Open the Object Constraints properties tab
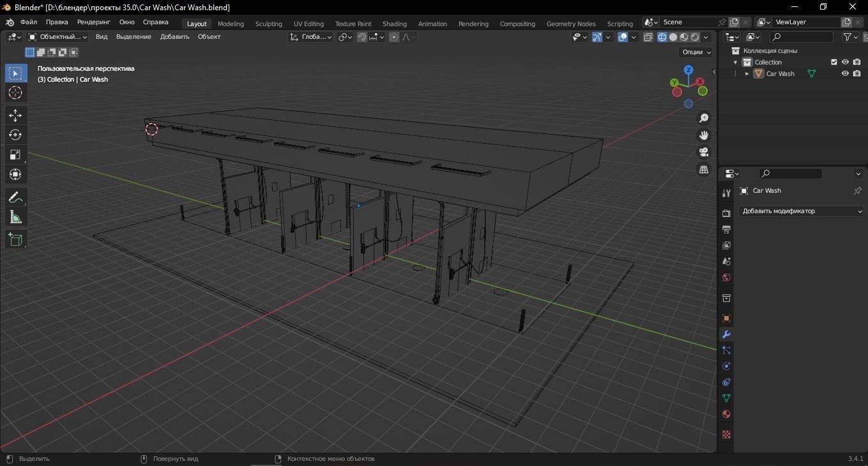 pos(726,382)
